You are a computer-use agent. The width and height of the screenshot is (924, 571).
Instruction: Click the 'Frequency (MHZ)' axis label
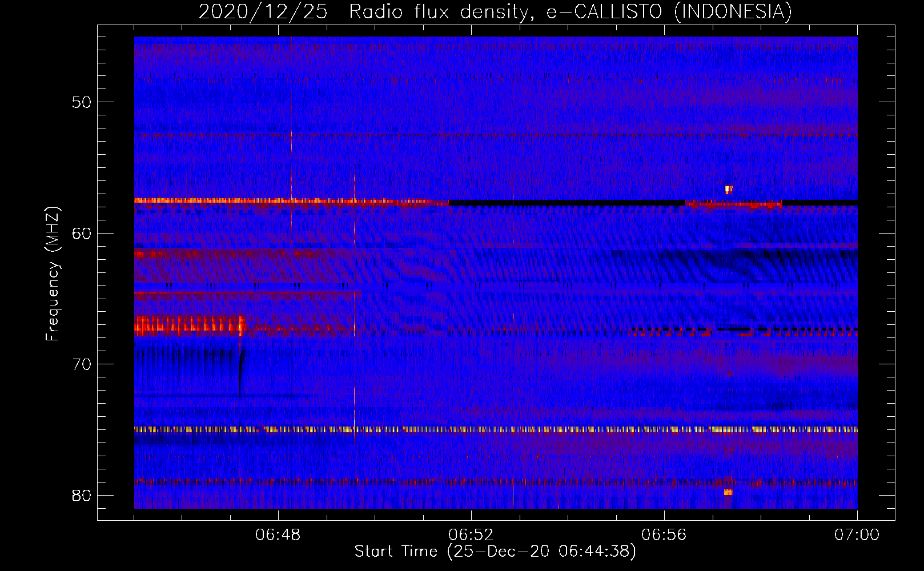(53, 274)
